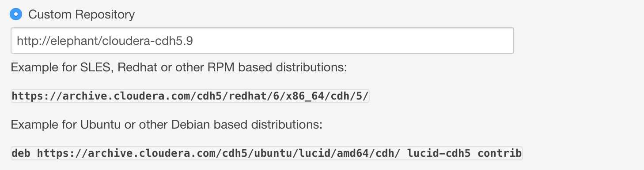
Task: Click the Custom Repository label text
Action: 82,14
